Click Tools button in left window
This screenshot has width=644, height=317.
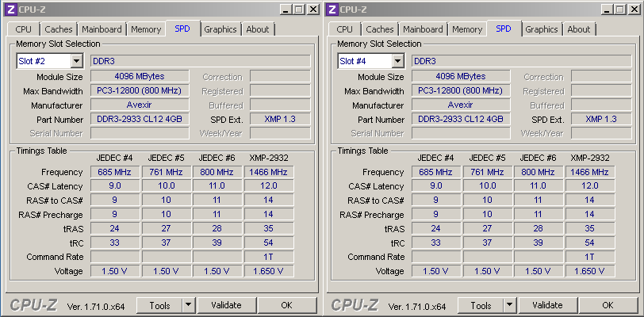click(x=159, y=305)
